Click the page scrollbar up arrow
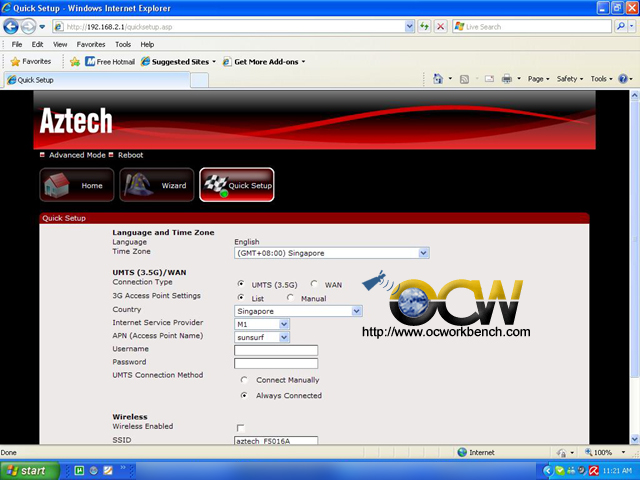The height and width of the screenshot is (480, 640). click(x=635, y=96)
